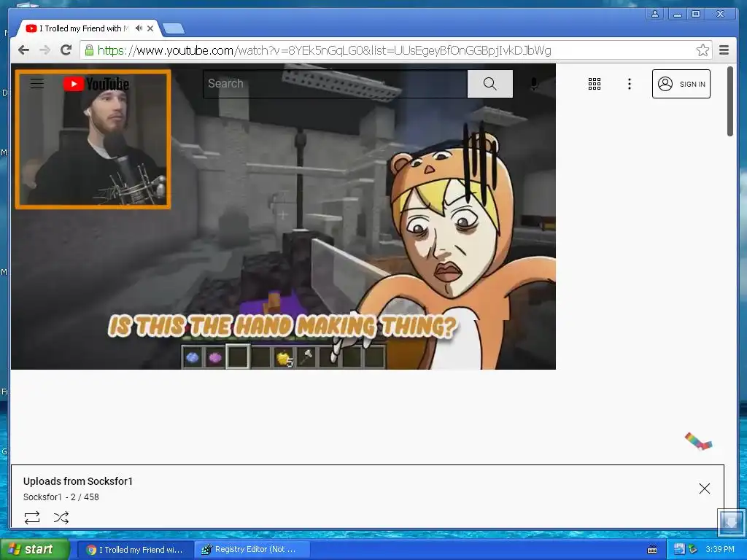Select the URL in the address bar
The image size is (747, 560).
pos(324,50)
